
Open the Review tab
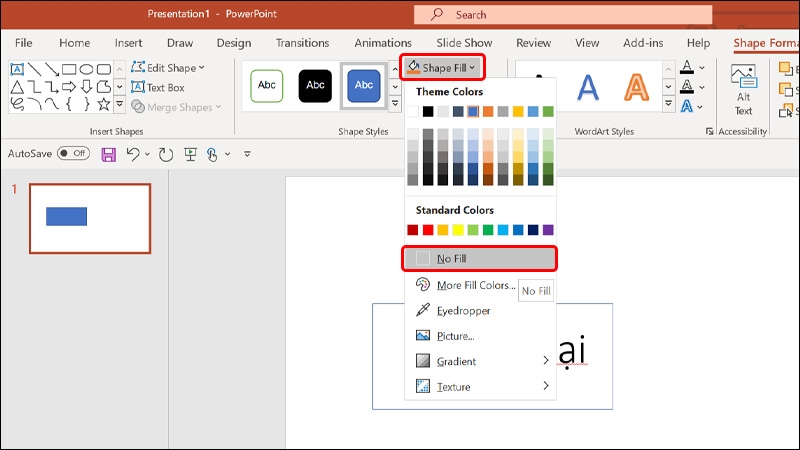click(x=534, y=43)
